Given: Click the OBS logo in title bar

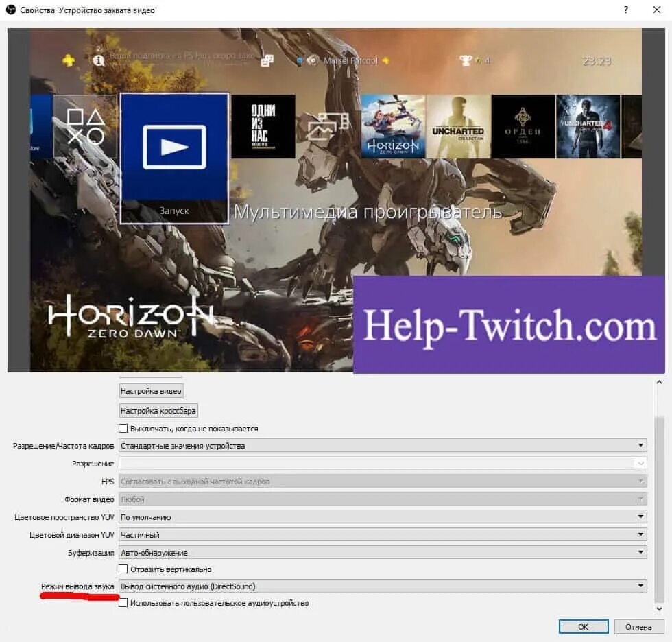Looking at the screenshot, I should click(x=11, y=10).
